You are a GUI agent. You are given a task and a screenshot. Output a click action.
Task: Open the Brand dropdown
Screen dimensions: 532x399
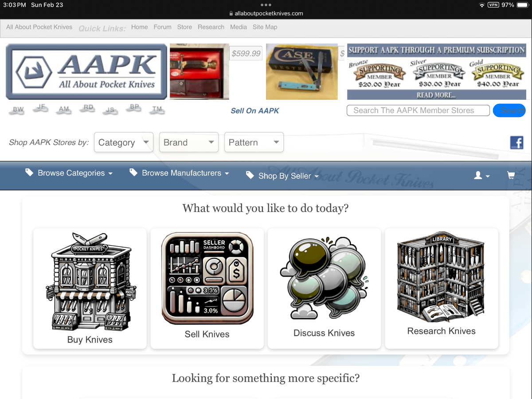click(x=189, y=142)
